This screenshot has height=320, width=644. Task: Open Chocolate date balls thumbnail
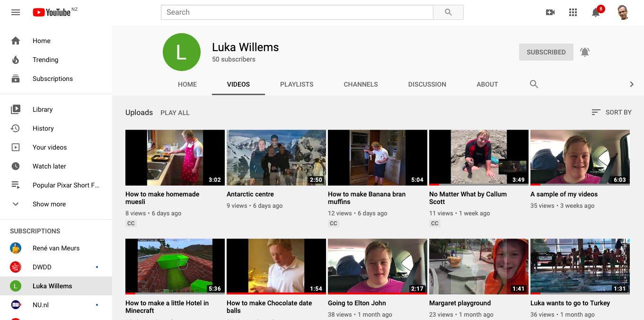[276, 267]
